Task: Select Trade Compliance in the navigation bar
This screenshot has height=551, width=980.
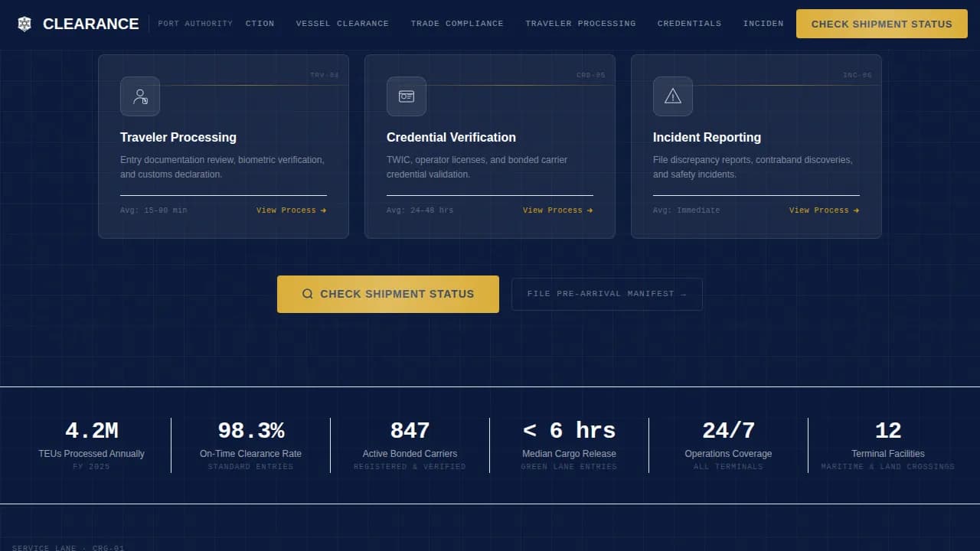Action: (x=457, y=24)
